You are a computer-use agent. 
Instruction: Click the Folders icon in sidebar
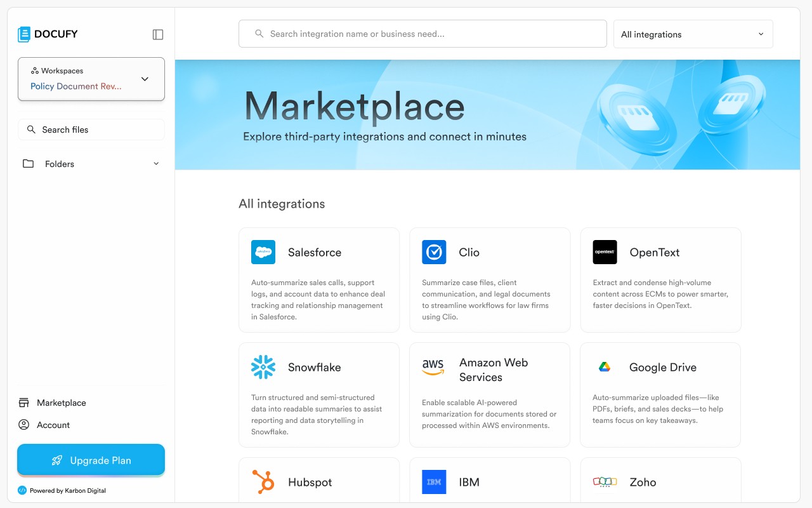pos(29,164)
